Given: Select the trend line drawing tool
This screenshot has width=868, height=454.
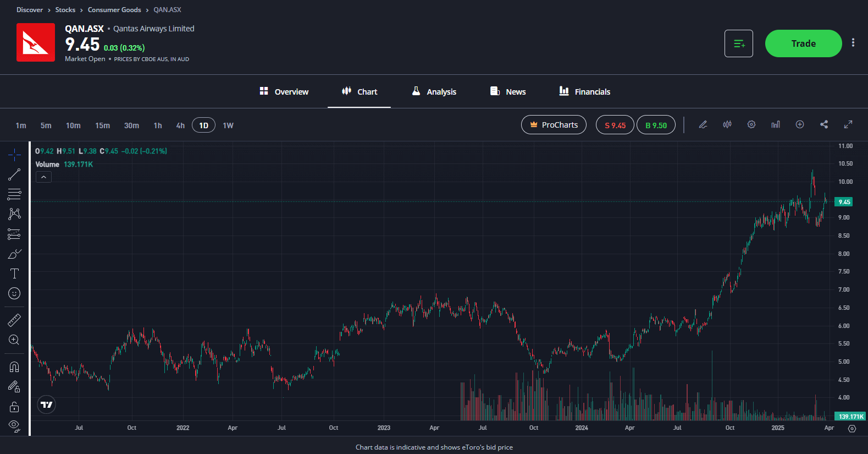Looking at the screenshot, I should pos(14,174).
